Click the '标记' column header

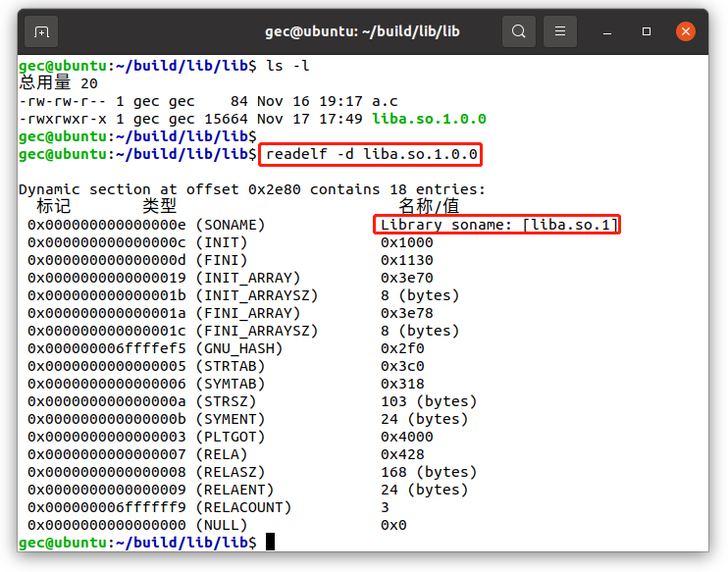53,206
